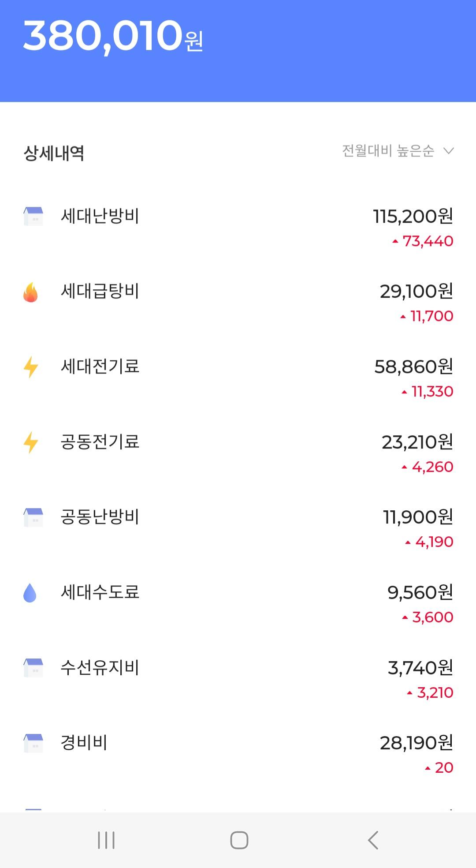
Task: Tap the house icon beside 수선유지비
Action: click(x=33, y=668)
